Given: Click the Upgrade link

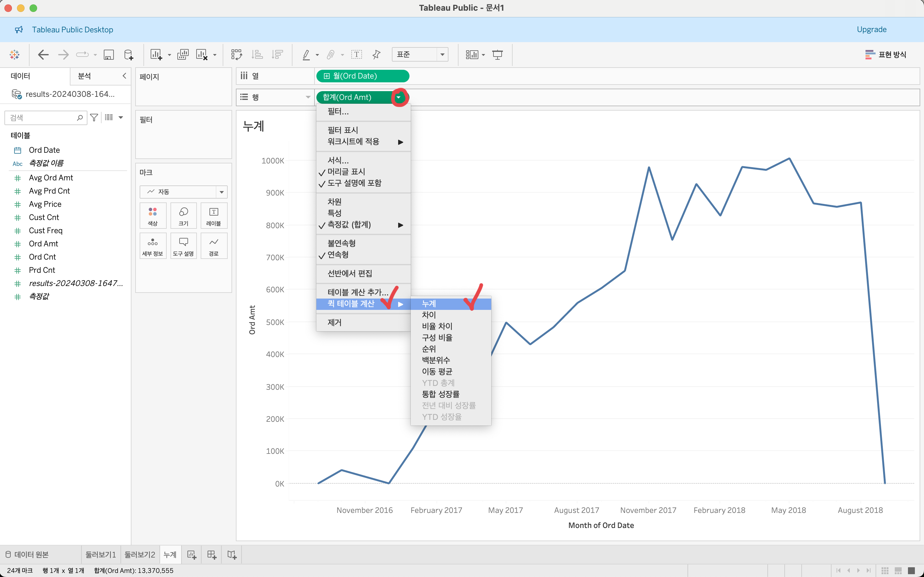Looking at the screenshot, I should coord(871,30).
